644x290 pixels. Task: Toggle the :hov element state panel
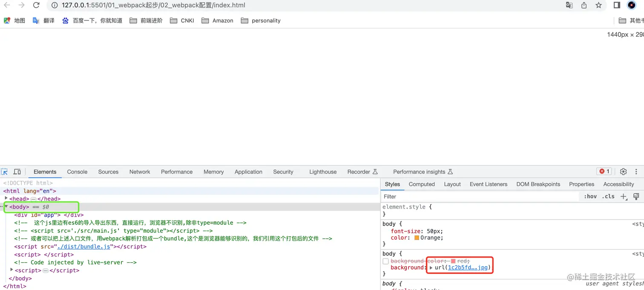[590, 197]
